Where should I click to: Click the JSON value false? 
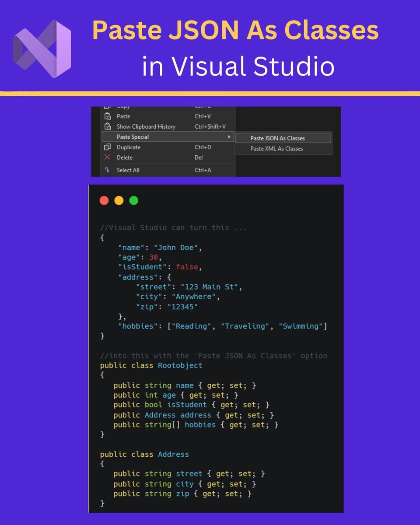click(x=187, y=267)
